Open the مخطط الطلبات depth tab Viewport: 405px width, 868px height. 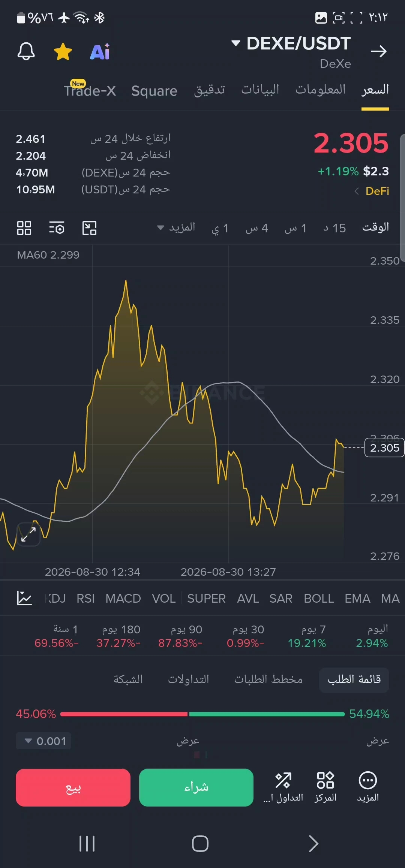[268, 679]
